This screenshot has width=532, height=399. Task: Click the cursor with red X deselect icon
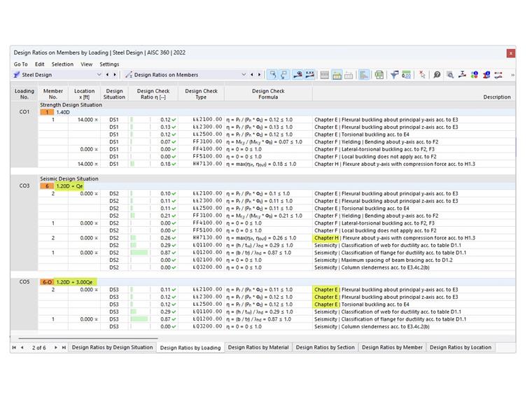point(421,75)
